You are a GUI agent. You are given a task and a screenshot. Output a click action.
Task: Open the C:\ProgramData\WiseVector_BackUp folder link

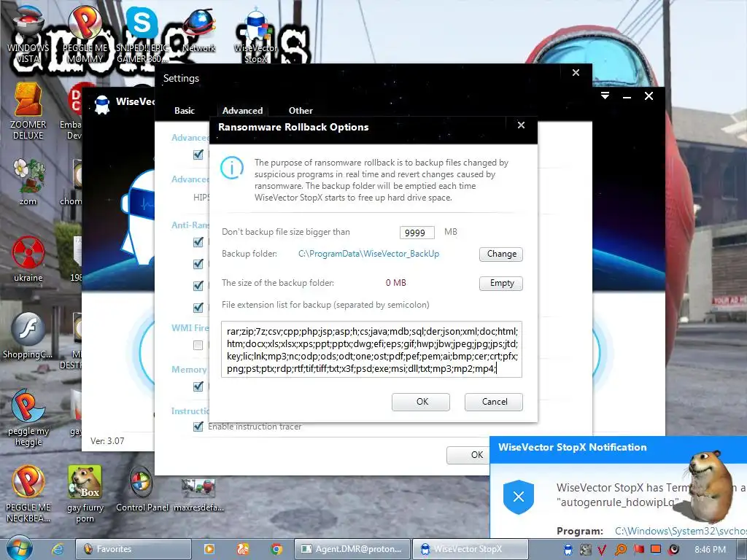click(x=368, y=254)
